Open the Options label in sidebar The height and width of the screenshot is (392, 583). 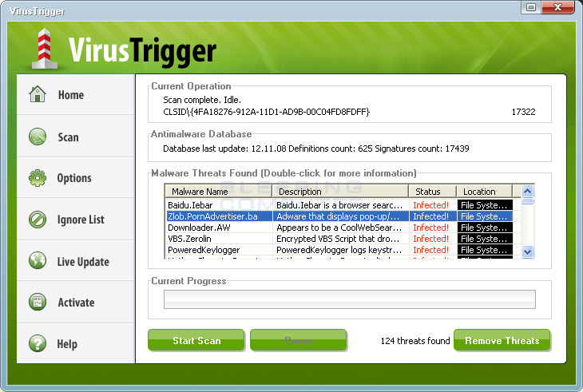tap(74, 178)
